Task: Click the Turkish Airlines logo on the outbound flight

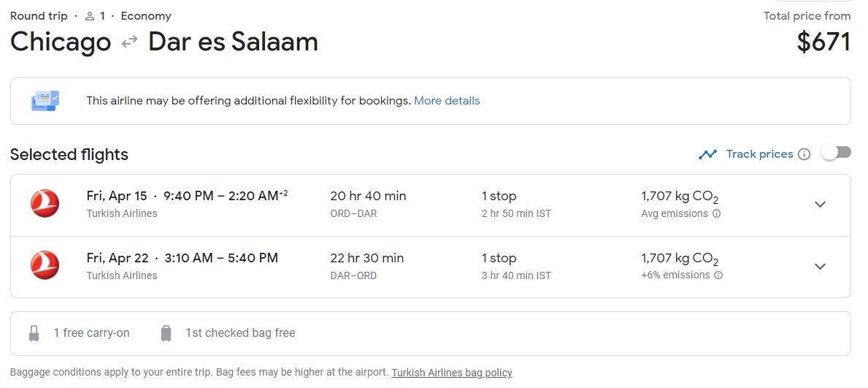Action: pos(45,204)
